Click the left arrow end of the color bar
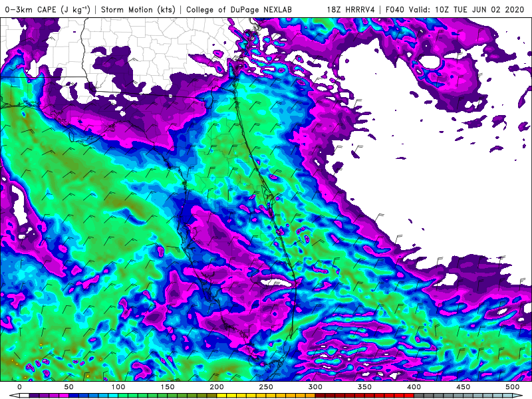Image resolution: width=532 pixels, height=399 pixels. pyautogui.click(x=14, y=396)
